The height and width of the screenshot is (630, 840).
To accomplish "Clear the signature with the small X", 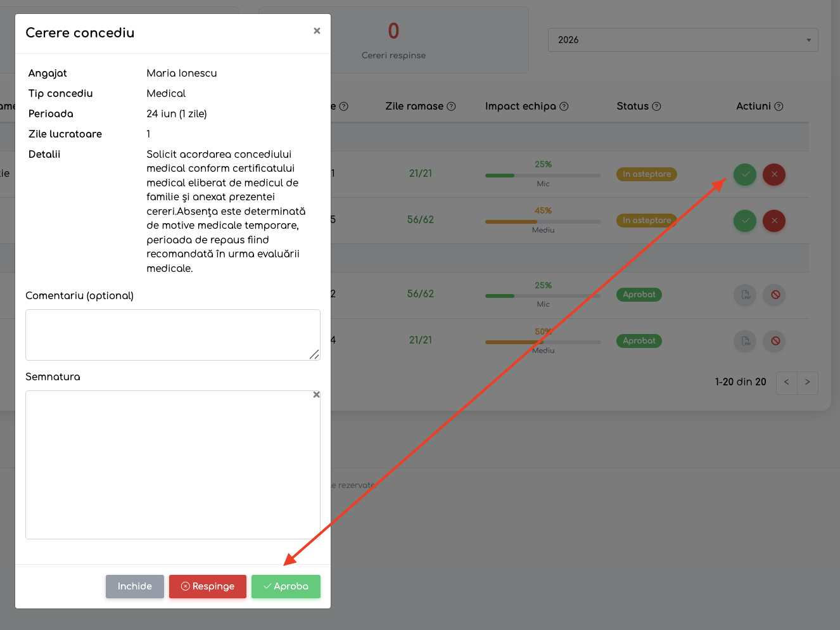I will pyautogui.click(x=317, y=395).
